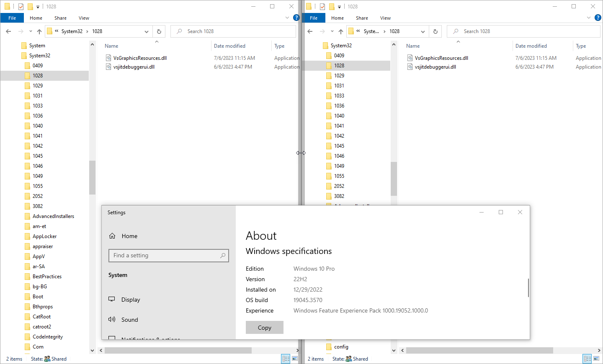Sort by Name column in left window
This screenshot has width=603, height=364.
pos(111,46)
